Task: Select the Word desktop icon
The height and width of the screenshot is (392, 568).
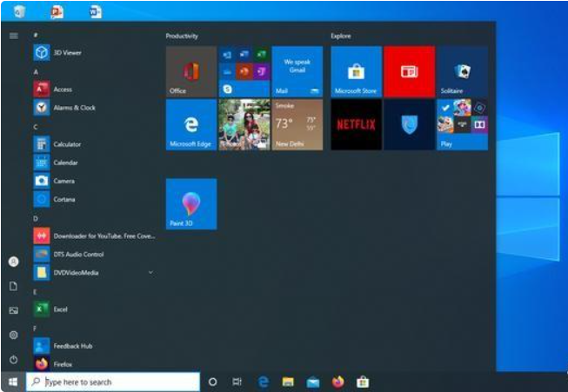Action: click(96, 11)
